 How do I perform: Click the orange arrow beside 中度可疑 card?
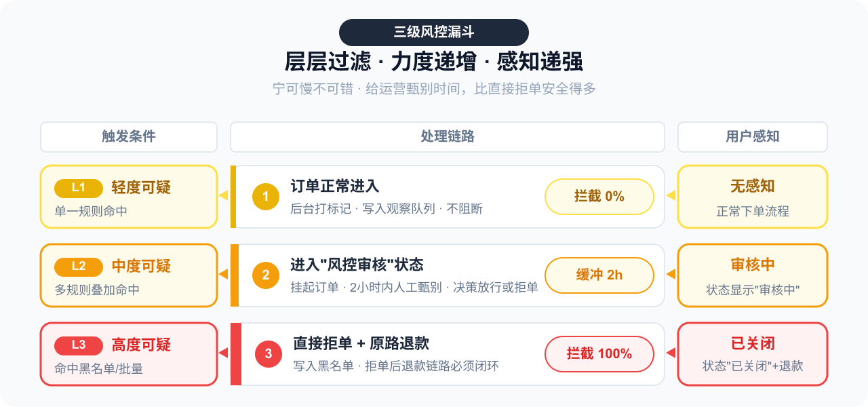tap(223, 275)
